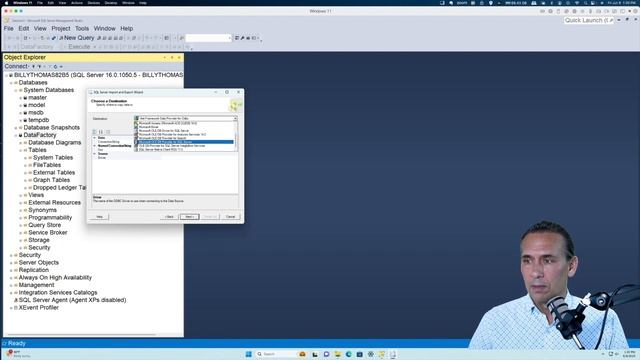Open Microsoft Edge from the taskbar

click(x=349, y=354)
